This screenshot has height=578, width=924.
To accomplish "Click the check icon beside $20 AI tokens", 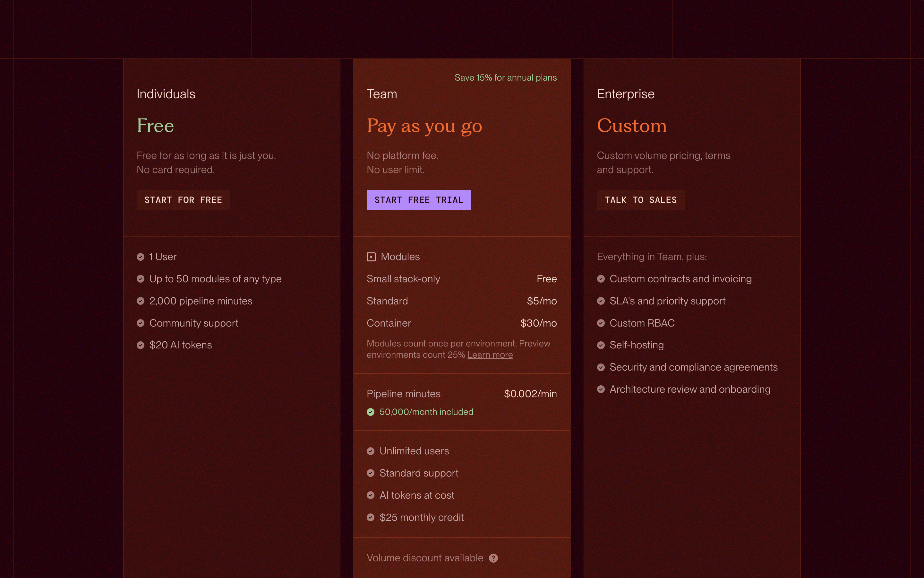I will click(x=141, y=345).
